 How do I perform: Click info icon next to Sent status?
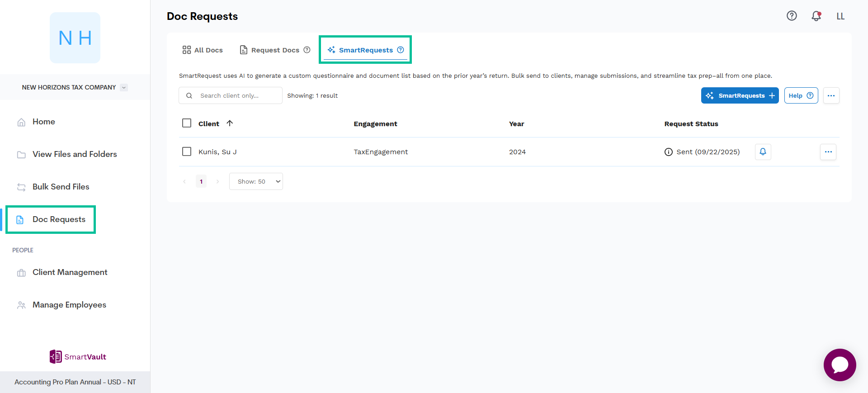(x=669, y=152)
